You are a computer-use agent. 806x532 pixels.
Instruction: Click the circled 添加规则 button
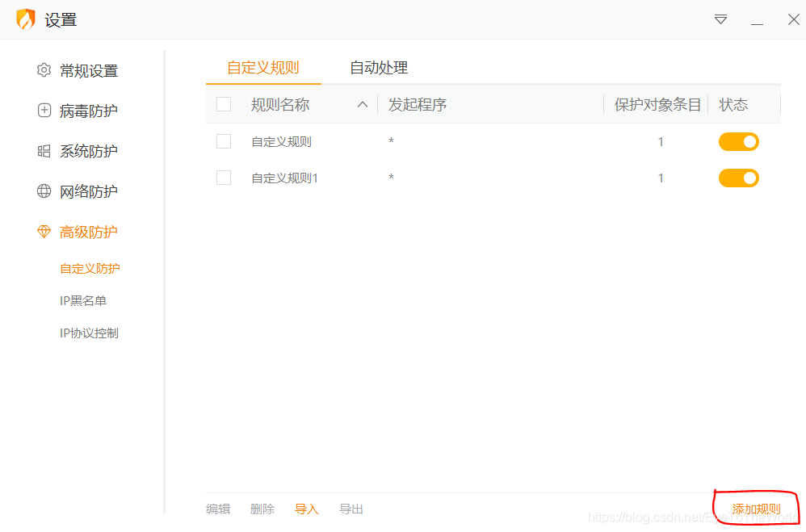[758, 509]
